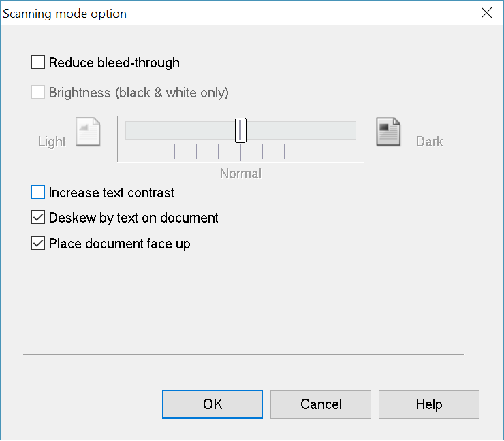Click the "Dark" label text
This screenshot has height=441, width=504.
click(429, 142)
